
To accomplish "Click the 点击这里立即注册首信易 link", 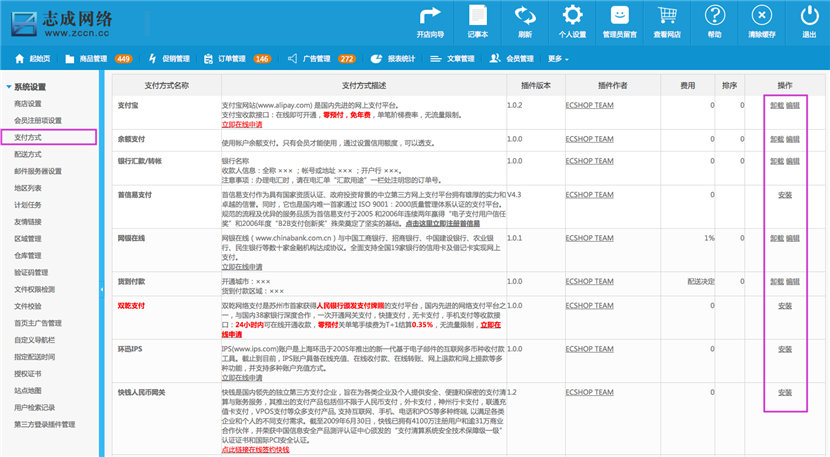I will pos(443,223).
